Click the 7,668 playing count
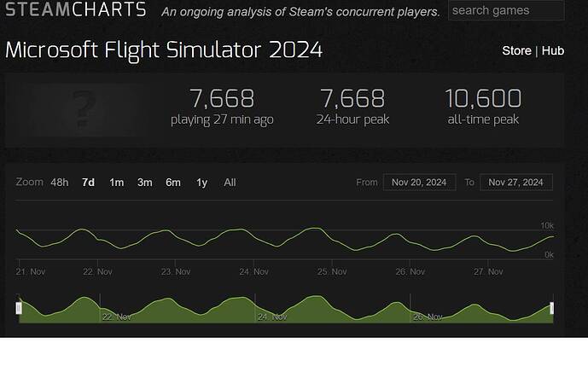588x372 pixels. (x=222, y=98)
